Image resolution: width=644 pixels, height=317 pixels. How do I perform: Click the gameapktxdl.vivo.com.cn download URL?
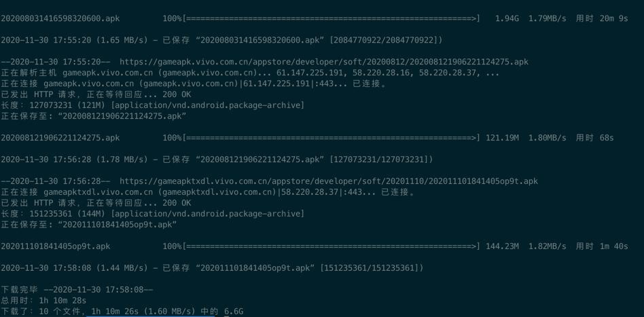(x=329, y=181)
